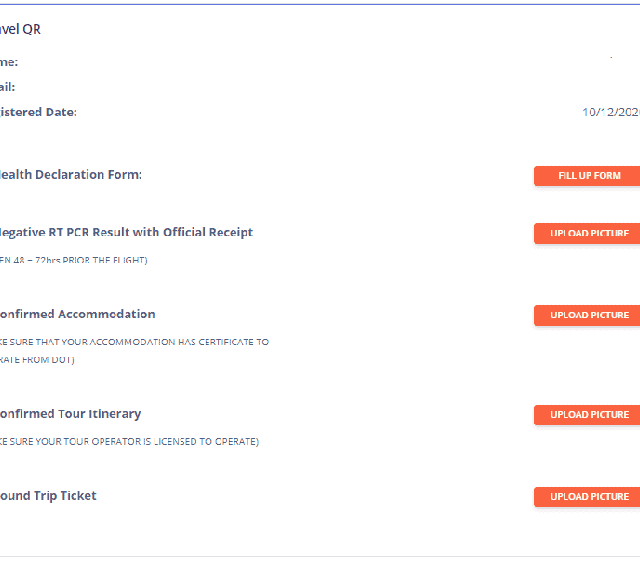Upload picture for Confirmed Accommodation
640x579 pixels.
[588, 316]
